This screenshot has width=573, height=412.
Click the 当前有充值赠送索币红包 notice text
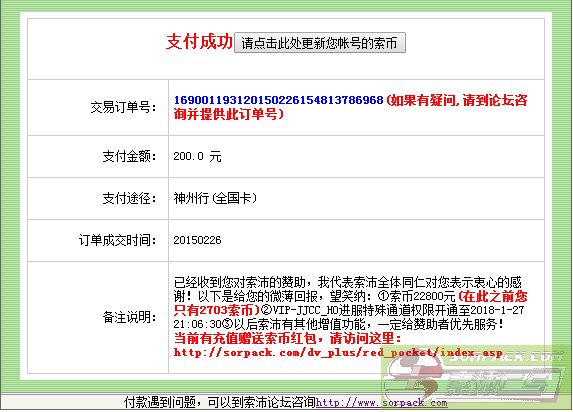288,338
